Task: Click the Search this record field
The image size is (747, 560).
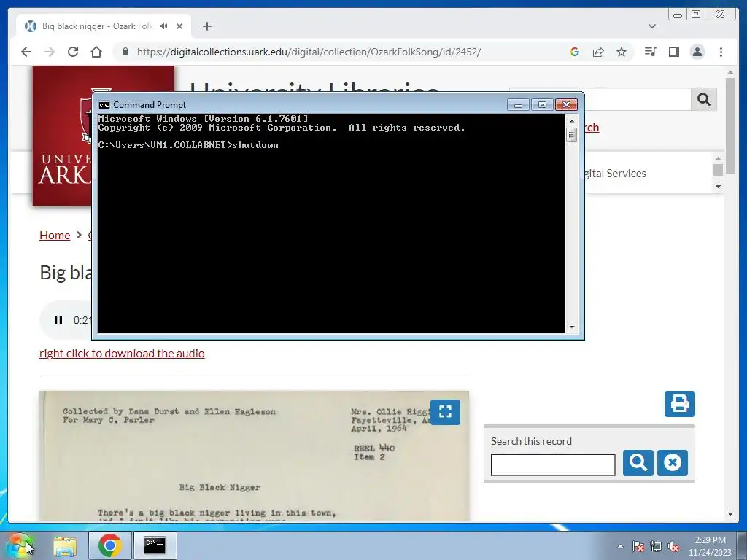Action: click(x=553, y=464)
